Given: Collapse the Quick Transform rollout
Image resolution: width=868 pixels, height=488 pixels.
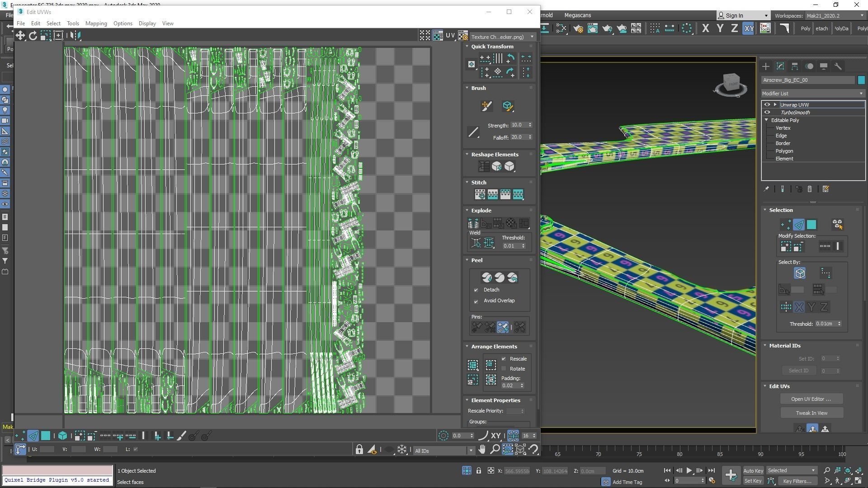Looking at the screenshot, I should pos(492,47).
